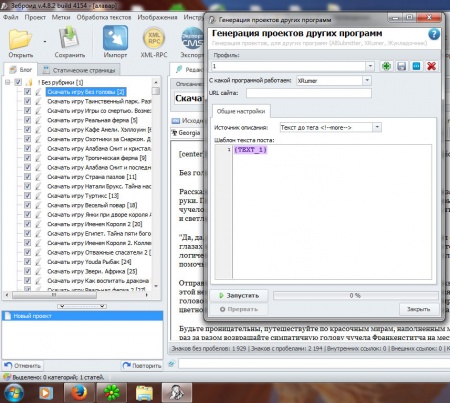Open the Обработка текстов menu
The height and width of the screenshot is (403, 450).
coord(104,17)
